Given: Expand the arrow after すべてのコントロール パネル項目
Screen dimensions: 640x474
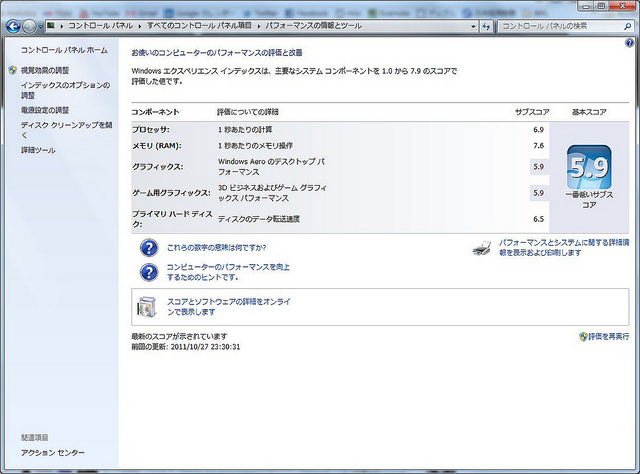Looking at the screenshot, I should (x=258, y=26).
